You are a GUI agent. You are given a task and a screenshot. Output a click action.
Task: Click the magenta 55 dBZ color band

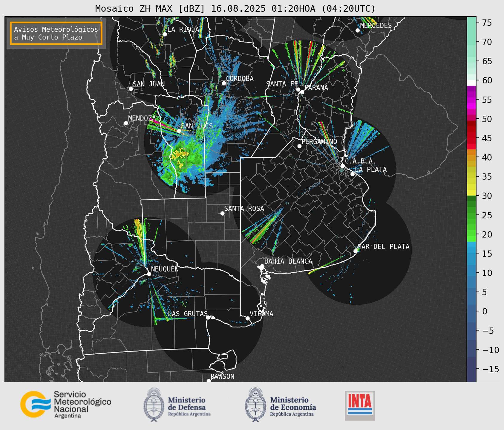pyautogui.click(x=471, y=100)
